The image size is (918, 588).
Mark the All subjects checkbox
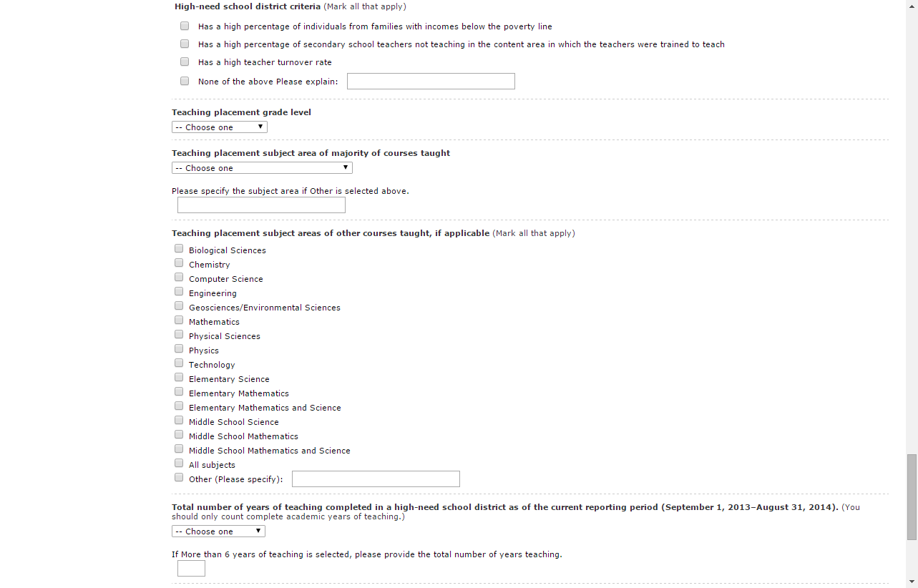179,464
